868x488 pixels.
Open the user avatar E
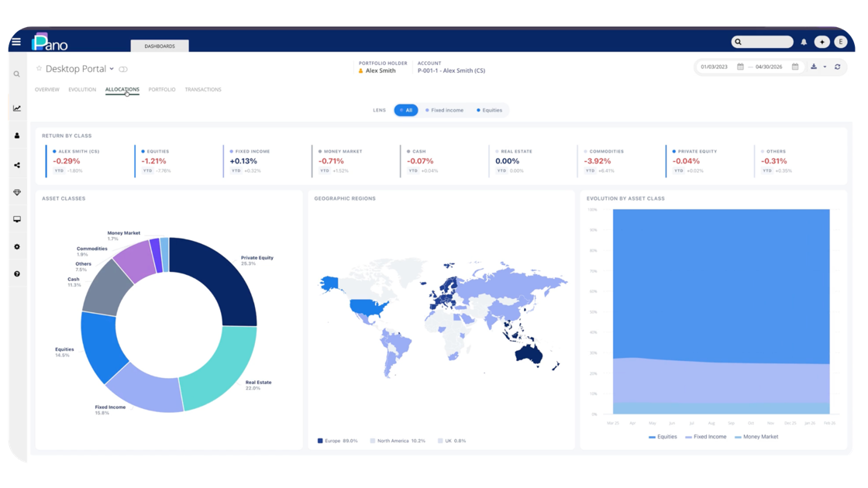[x=840, y=42]
